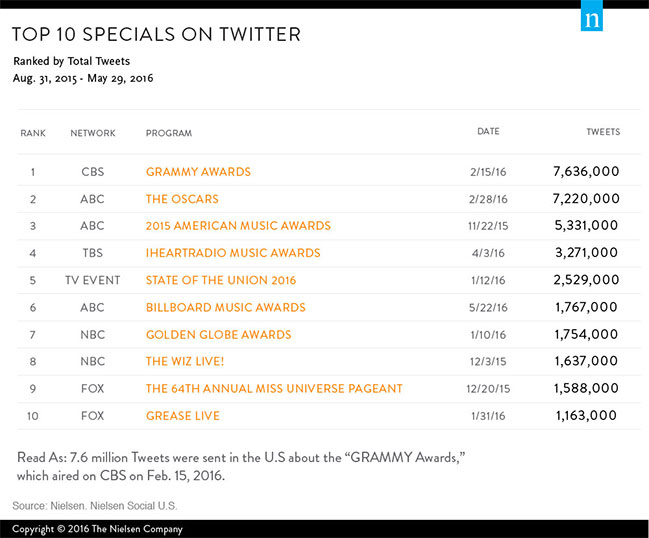Select 2015 AMERICAN MUSIC AWARDS program
This screenshot has width=649, height=538.
click(x=238, y=226)
